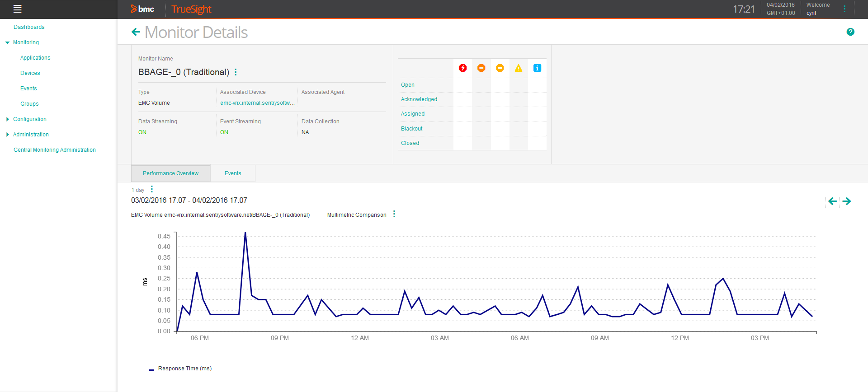Open the hamburger navigation menu
The image size is (868, 392).
pos(18,9)
